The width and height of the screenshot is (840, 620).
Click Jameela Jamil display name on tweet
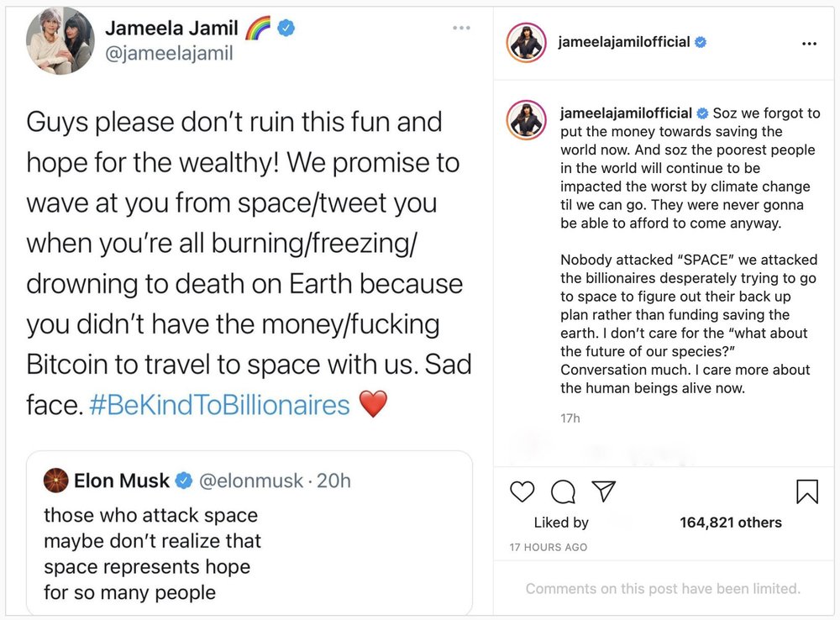[x=171, y=28]
